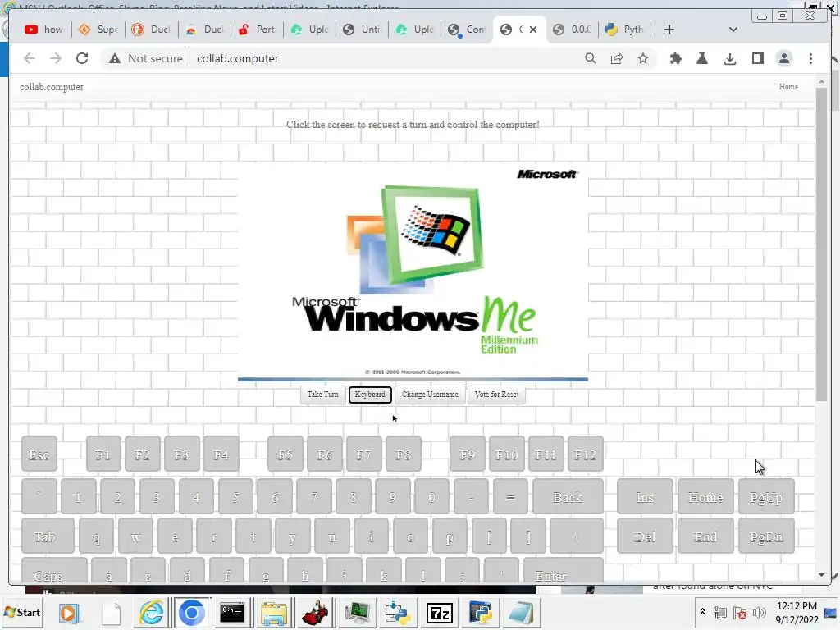
Task: Open browser Downloads icon
Action: click(x=729, y=58)
